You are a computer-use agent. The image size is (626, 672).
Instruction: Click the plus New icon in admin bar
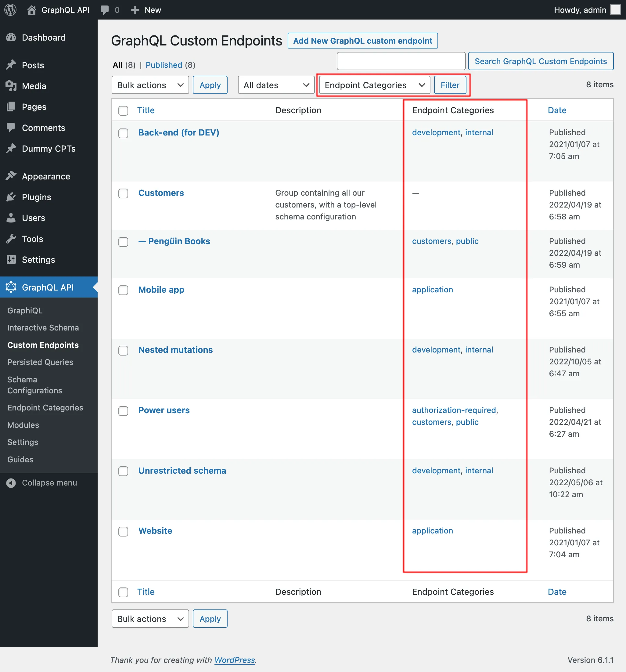pos(135,10)
